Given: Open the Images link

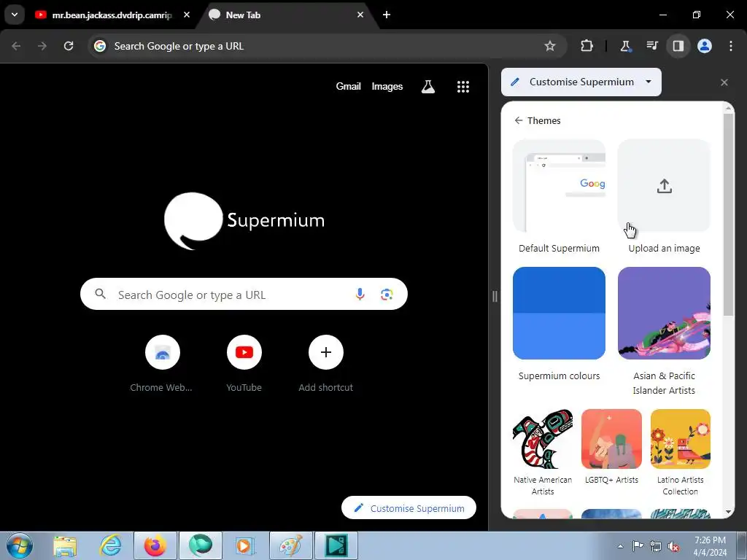Looking at the screenshot, I should (x=387, y=86).
